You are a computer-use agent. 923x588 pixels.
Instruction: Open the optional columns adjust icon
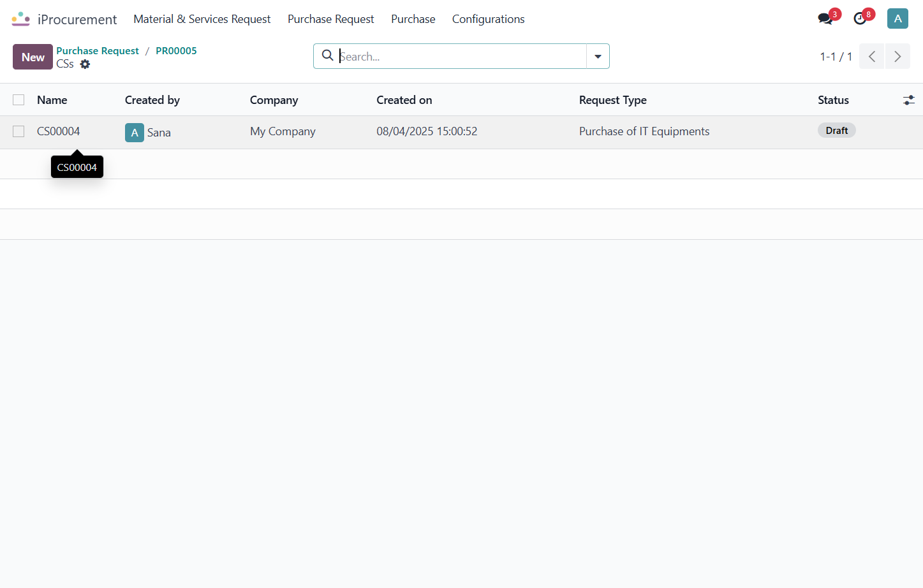(x=909, y=100)
